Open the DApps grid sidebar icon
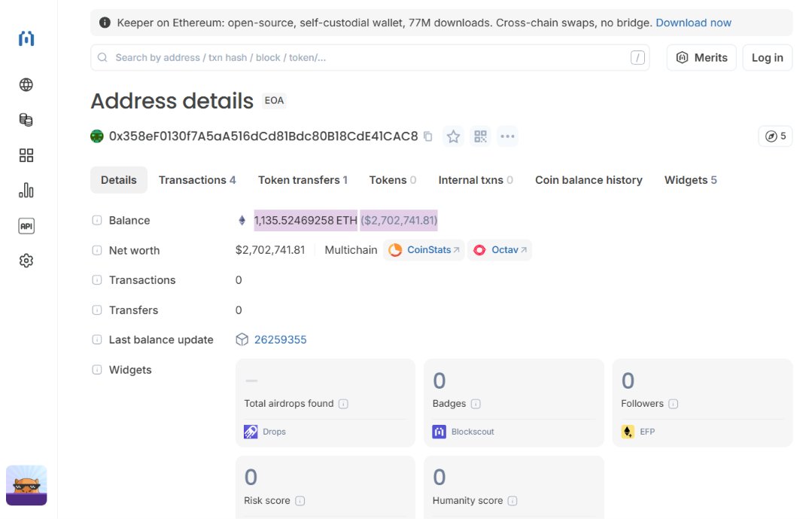This screenshot has height=519, width=812. coord(26,155)
